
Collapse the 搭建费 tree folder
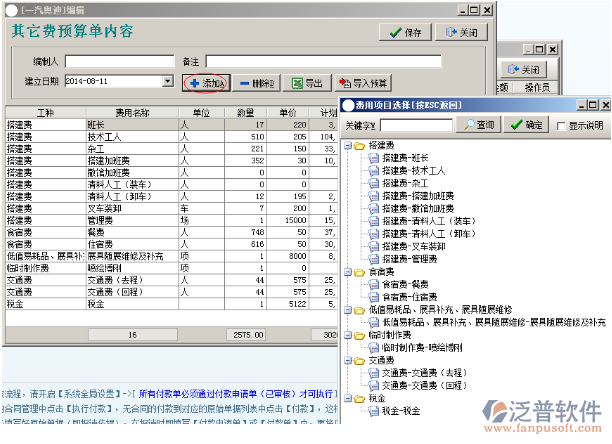(347, 146)
